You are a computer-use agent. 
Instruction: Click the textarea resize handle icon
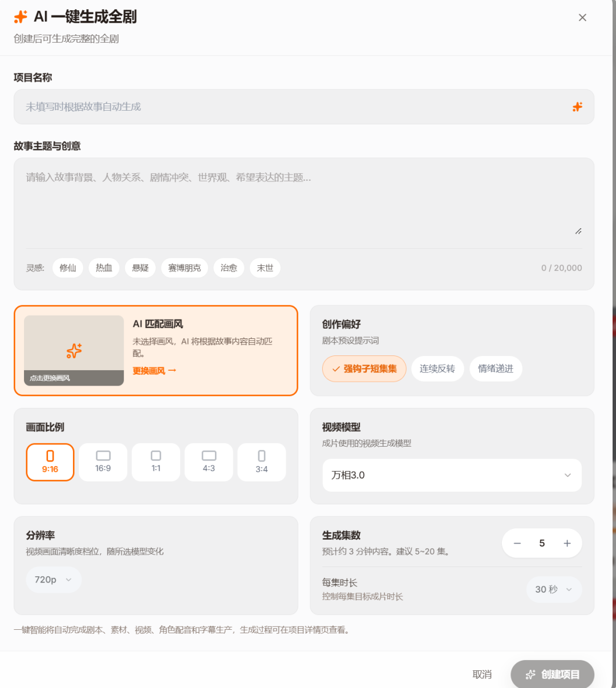pos(578,231)
